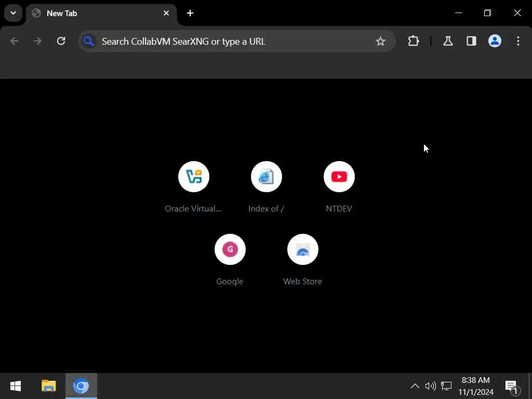Image resolution: width=532 pixels, height=399 pixels.
Task: Go forward to next page
Action: pos(37,41)
